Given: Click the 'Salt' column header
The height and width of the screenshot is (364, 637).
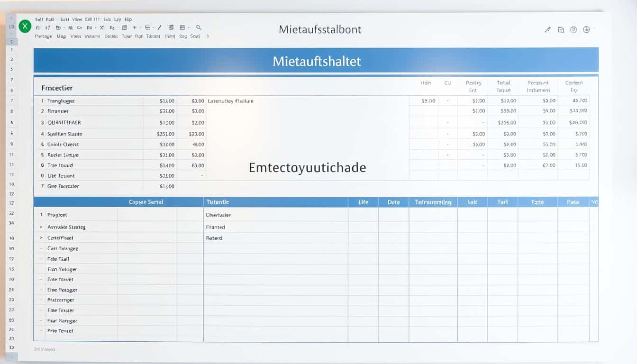Looking at the screenshot, I should pos(473,202).
